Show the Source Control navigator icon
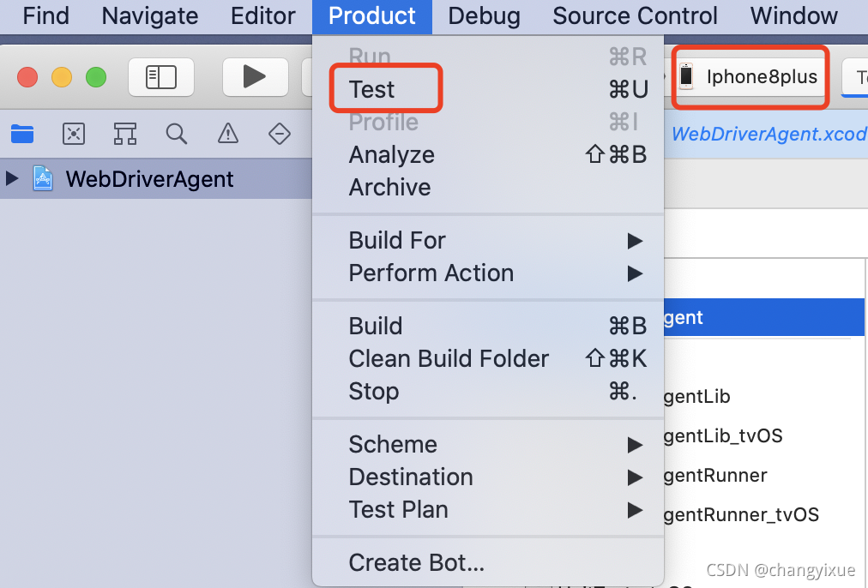Screen dimensions: 868x588 pos(74,134)
